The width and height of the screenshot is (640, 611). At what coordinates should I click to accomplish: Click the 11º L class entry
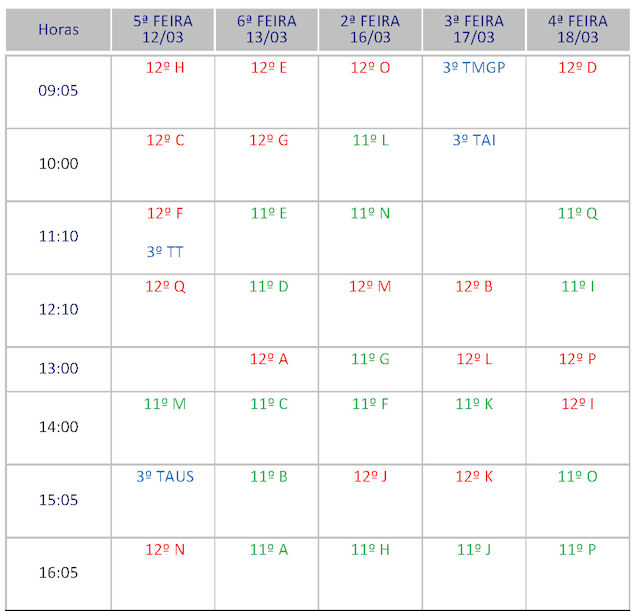[x=370, y=141]
